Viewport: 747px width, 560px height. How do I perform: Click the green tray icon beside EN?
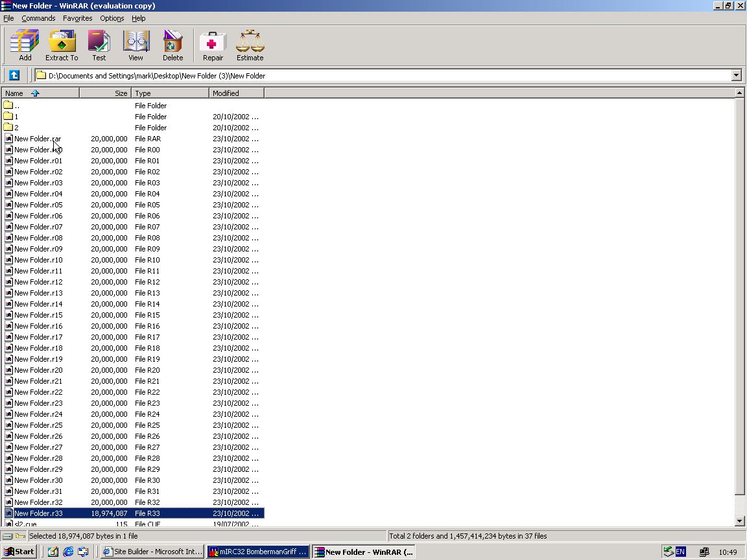(669, 552)
